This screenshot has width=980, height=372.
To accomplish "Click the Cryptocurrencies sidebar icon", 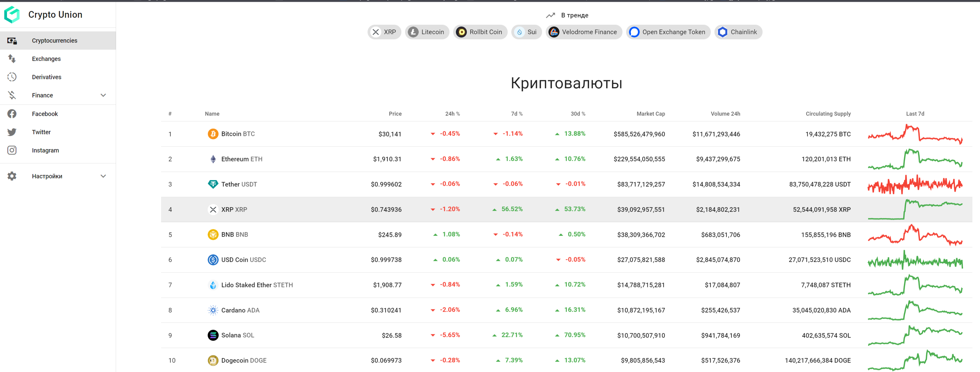I will [12, 41].
